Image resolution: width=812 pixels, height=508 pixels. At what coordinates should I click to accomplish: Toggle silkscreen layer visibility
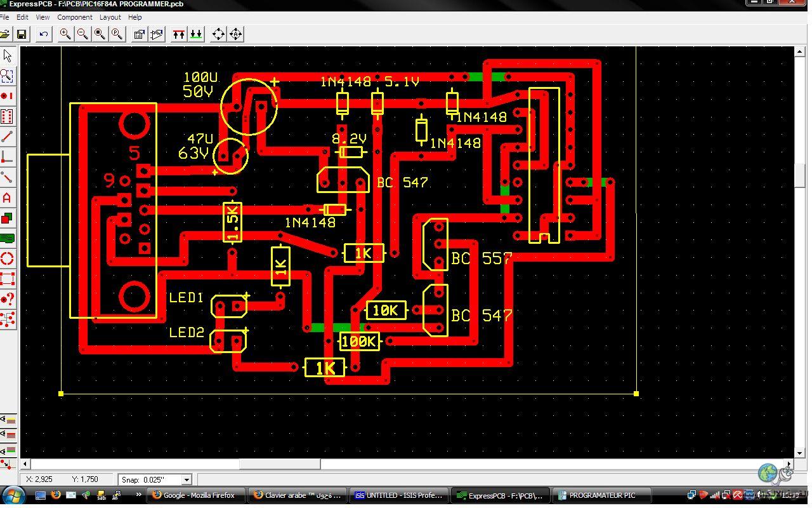pyautogui.click(x=8, y=420)
